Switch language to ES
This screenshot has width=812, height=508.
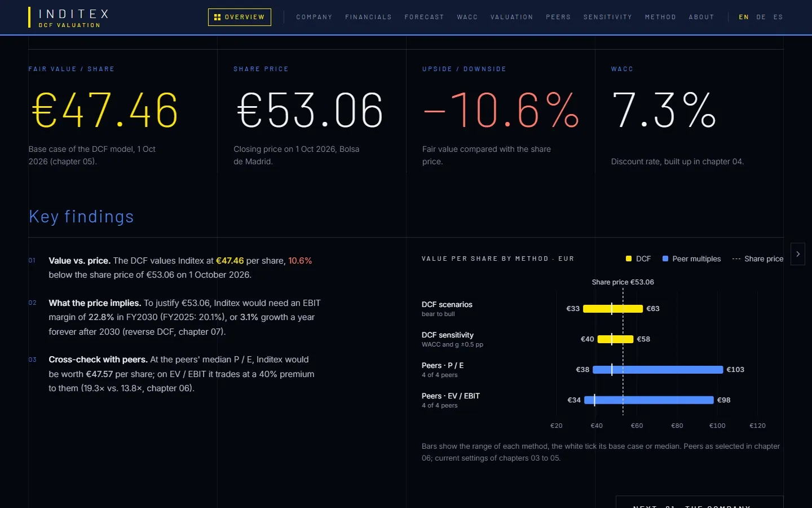tap(778, 17)
